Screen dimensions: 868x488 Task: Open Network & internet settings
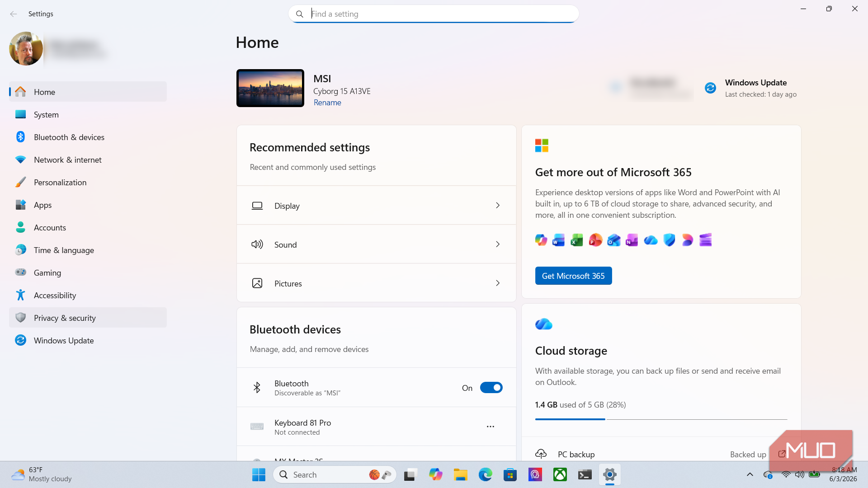pyautogui.click(x=88, y=160)
